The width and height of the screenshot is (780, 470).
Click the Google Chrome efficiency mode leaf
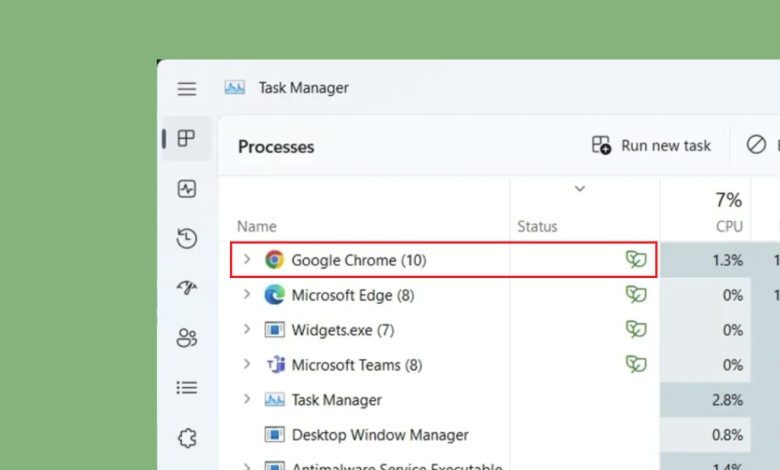tap(636, 260)
